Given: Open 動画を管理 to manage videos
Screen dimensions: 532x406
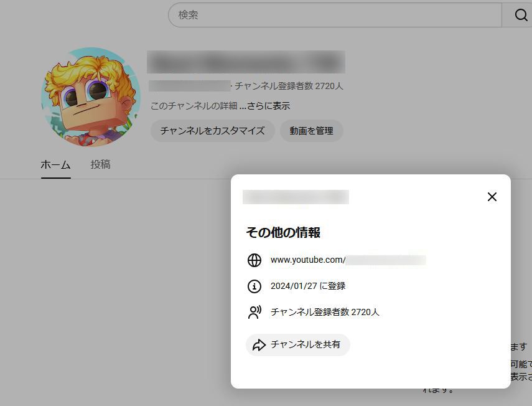Looking at the screenshot, I should click(x=311, y=131).
